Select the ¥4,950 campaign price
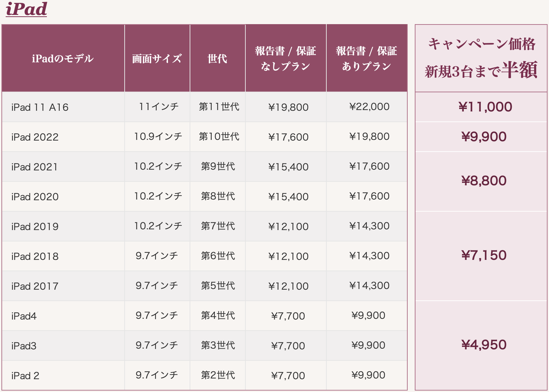 coord(484,345)
